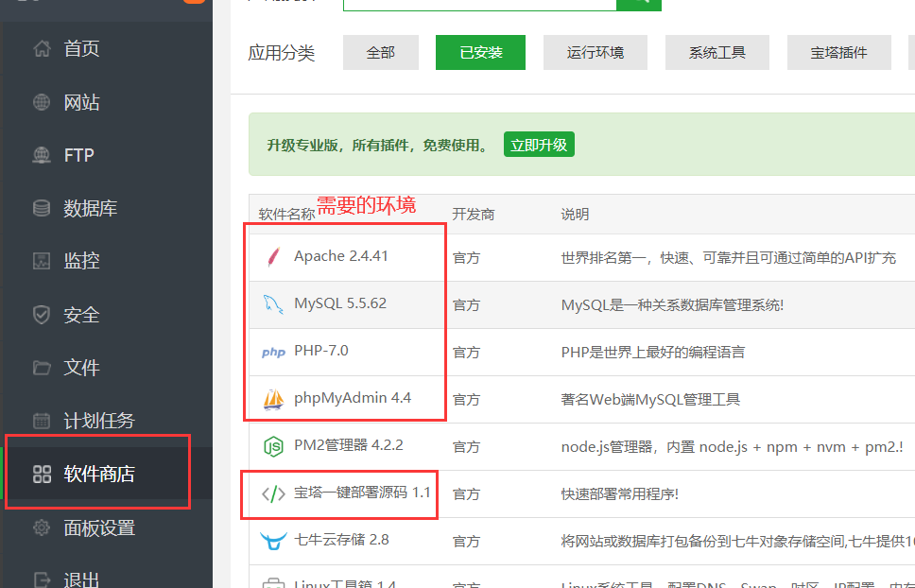Image resolution: width=915 pixels, height=588 pixels.
Task: Click the gear icon beside 面板设置
Action: (x=42, y=527)
